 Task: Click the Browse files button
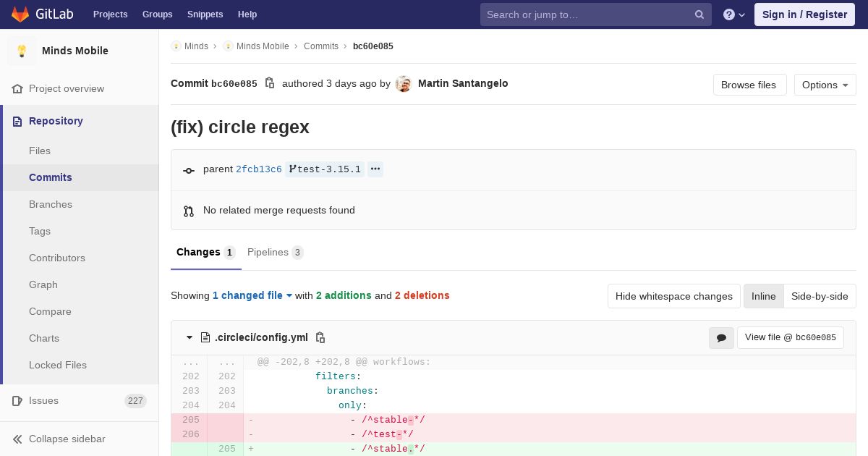tap(749, 85)
